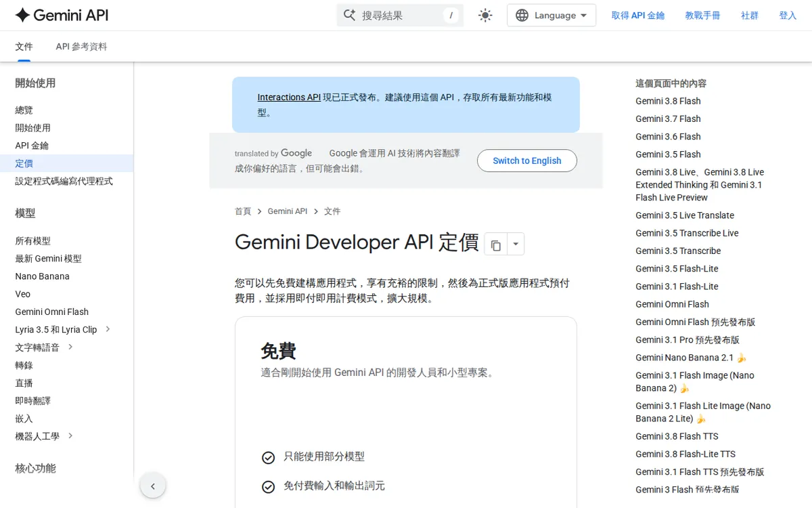Image resolution: width=812 pixels, height=508 pixels.
Task: Open 設定程式碼編寫代理程式 in the sidebar
Action: click(x=64, y=181)
